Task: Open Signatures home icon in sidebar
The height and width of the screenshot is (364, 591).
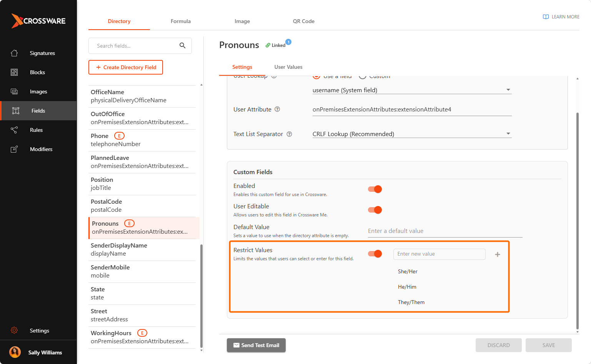Action: pos(14,53)
